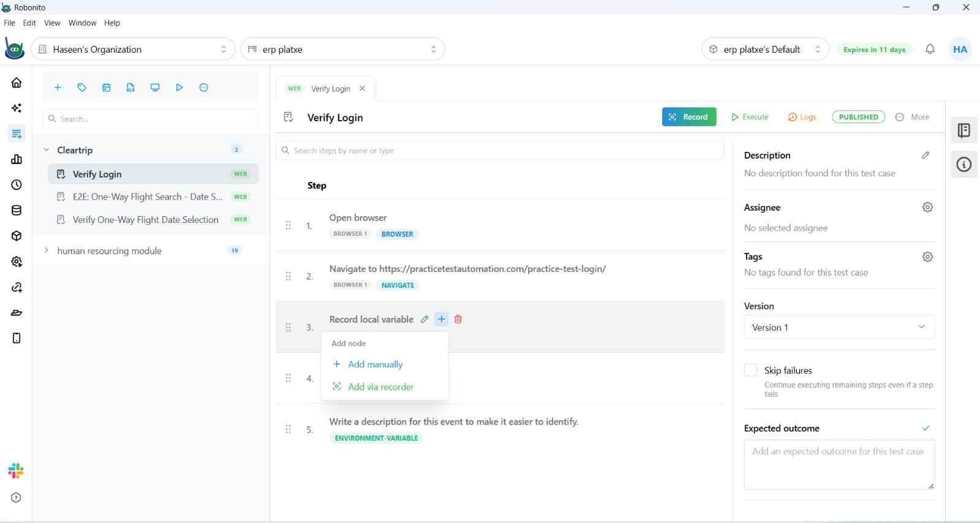Screen dimensions: 980x523
Task: Select E2E: One-Way Flight Search test
Action: (x=153, y=197)
